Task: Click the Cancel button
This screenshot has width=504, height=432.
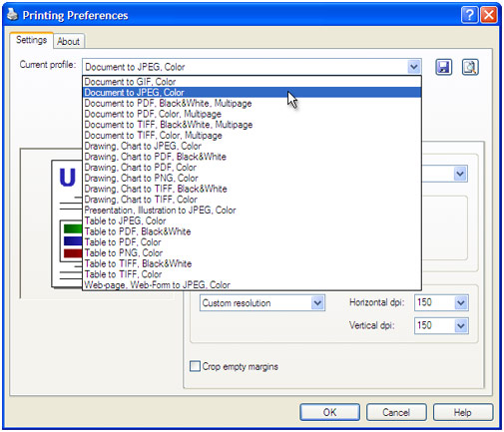Action: tap(396, 412)
